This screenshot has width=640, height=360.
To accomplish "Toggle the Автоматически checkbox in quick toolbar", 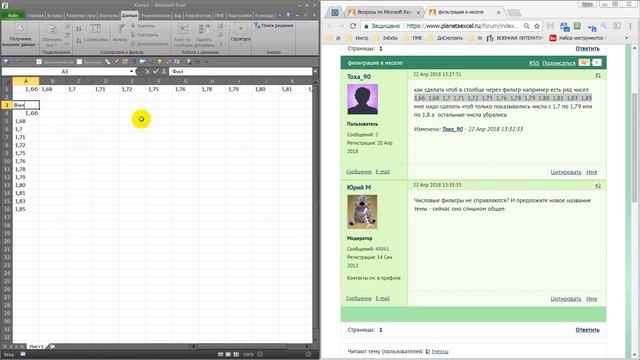I will 39,62.
